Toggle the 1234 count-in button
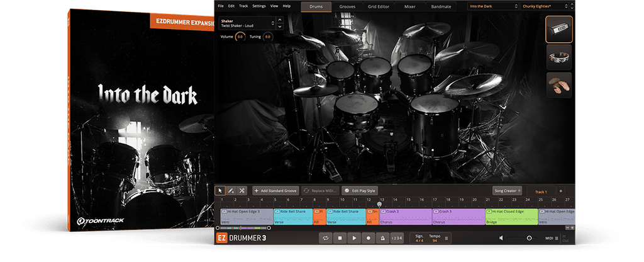This screenshot has width=644, height=262. (x=397, y=237)
